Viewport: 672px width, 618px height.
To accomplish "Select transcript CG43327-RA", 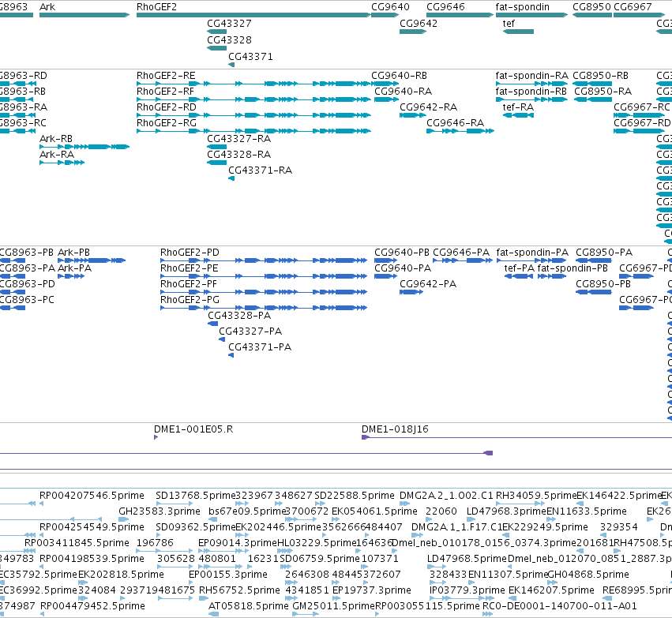I will [x=217, y=147].
